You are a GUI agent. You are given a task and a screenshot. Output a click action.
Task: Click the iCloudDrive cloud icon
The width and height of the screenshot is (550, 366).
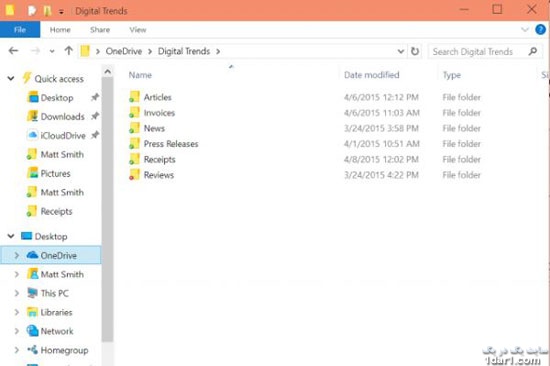point(32,135)
